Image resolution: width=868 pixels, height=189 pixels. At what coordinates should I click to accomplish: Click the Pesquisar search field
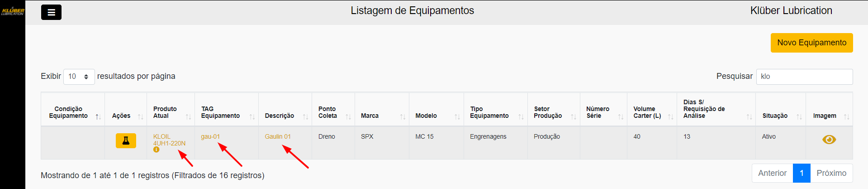point(804,77)
